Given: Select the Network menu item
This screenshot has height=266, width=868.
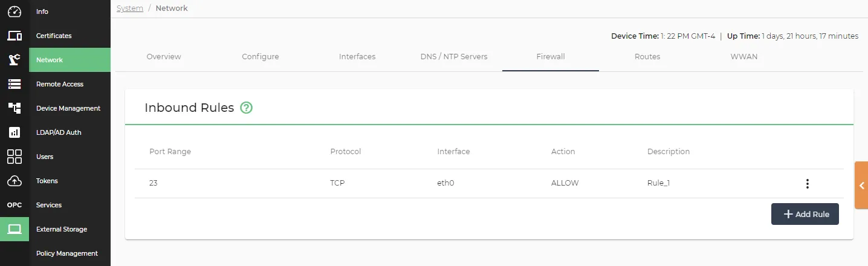Looking at the screenshot, I should 70,60.
